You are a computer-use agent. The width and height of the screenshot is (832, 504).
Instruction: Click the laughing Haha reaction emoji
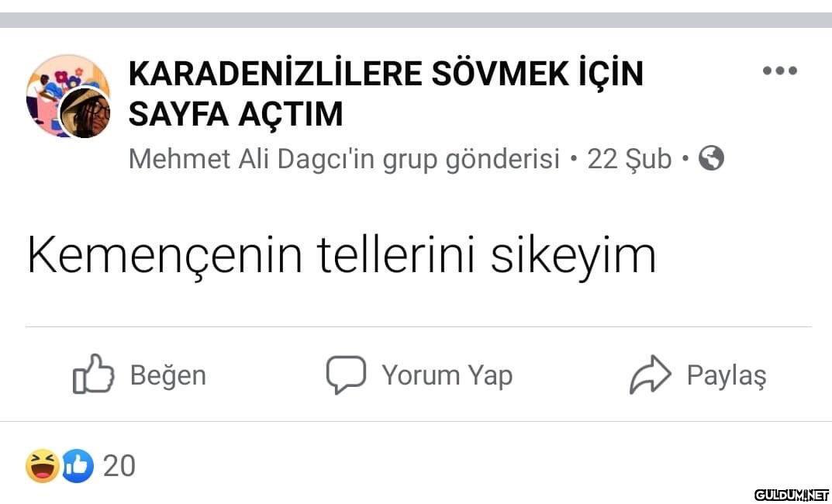43,466
